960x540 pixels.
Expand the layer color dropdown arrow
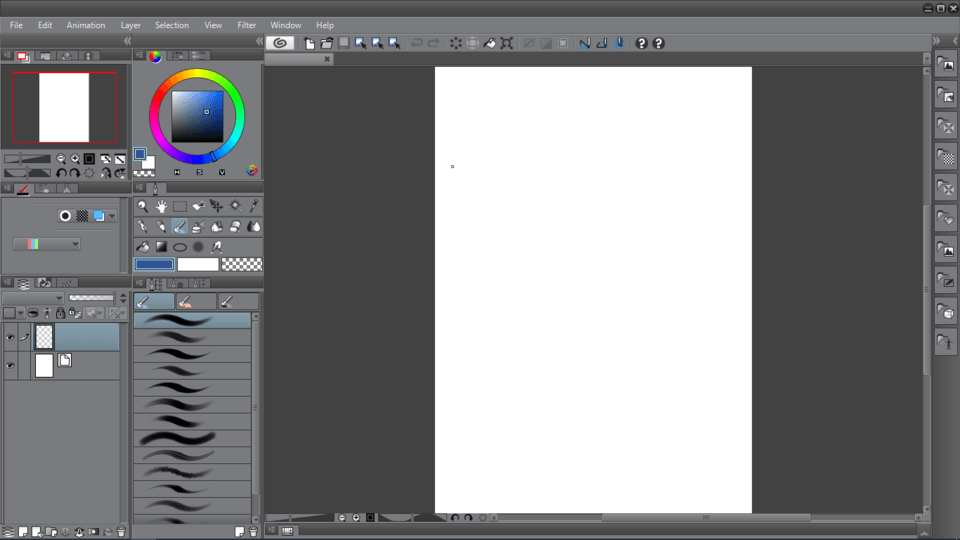[111, 216]
